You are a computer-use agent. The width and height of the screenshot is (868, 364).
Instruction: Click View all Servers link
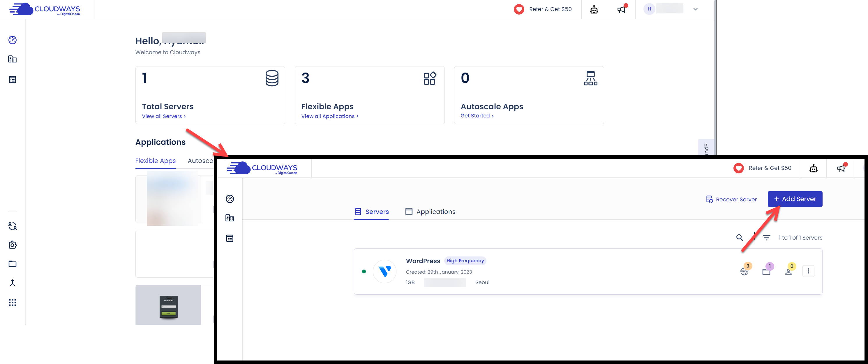(x=163, y=116)
